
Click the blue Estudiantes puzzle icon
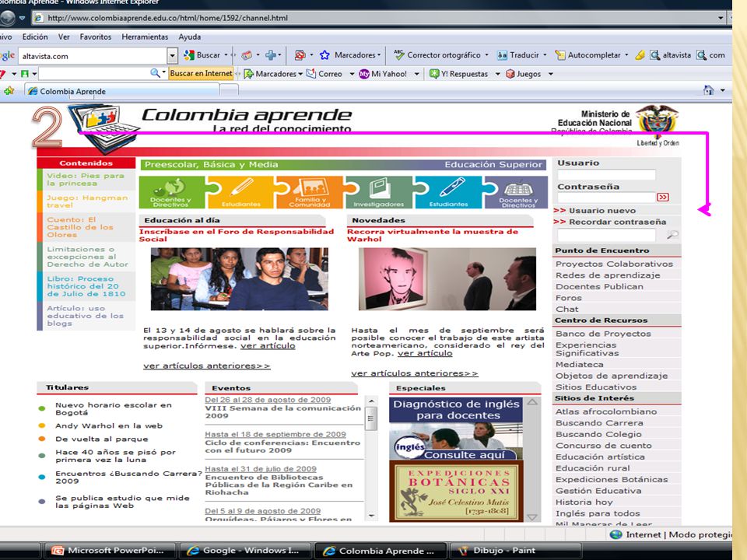(448, 192)
